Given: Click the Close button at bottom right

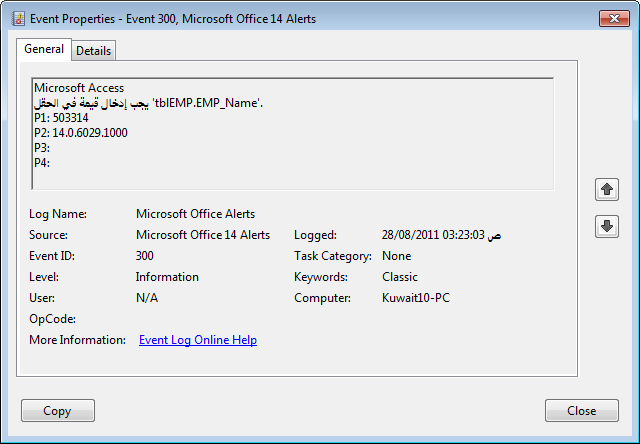Looking at the screenshot, I should pyautogui.click(x=581, y=410).
